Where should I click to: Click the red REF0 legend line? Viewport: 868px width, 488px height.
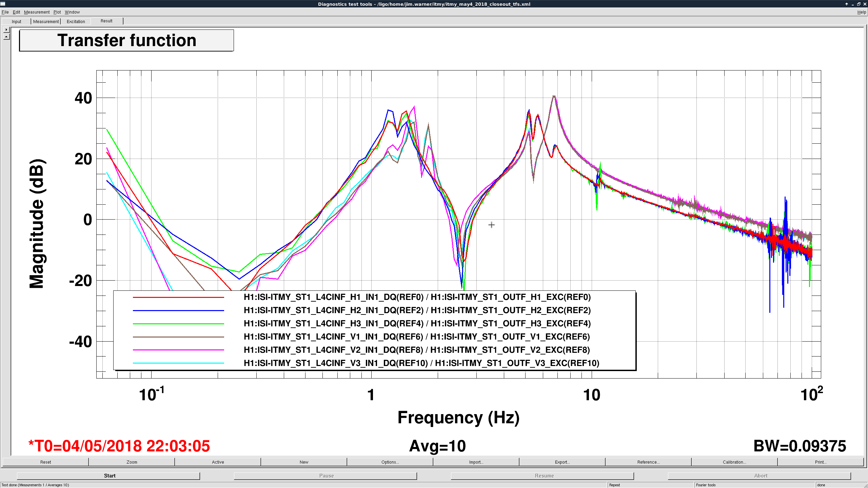(178, 298)
